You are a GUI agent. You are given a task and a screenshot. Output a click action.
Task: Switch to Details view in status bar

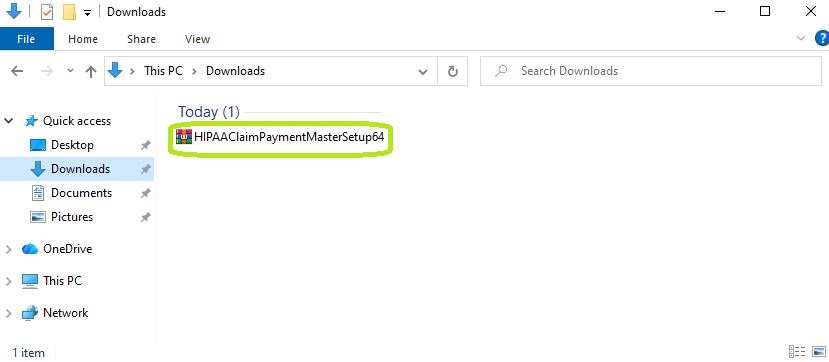(x=797, y=352)
